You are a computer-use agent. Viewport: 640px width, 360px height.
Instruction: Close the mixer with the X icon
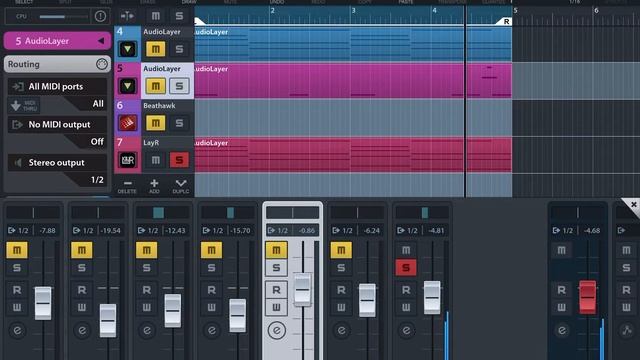[x=633, y=204]
